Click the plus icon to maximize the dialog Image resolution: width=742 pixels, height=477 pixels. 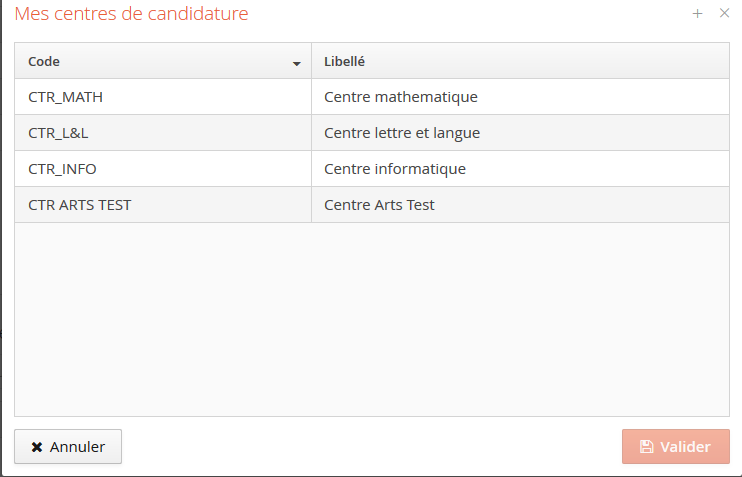click(x=698, y=14)
